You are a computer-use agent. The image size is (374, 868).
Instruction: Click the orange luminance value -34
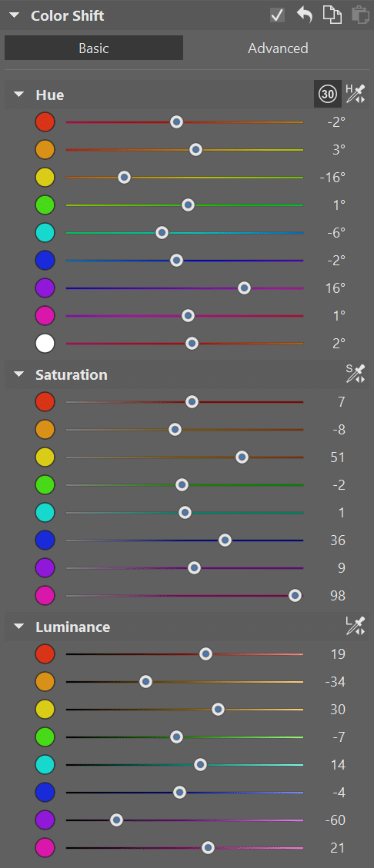[335, 681]
